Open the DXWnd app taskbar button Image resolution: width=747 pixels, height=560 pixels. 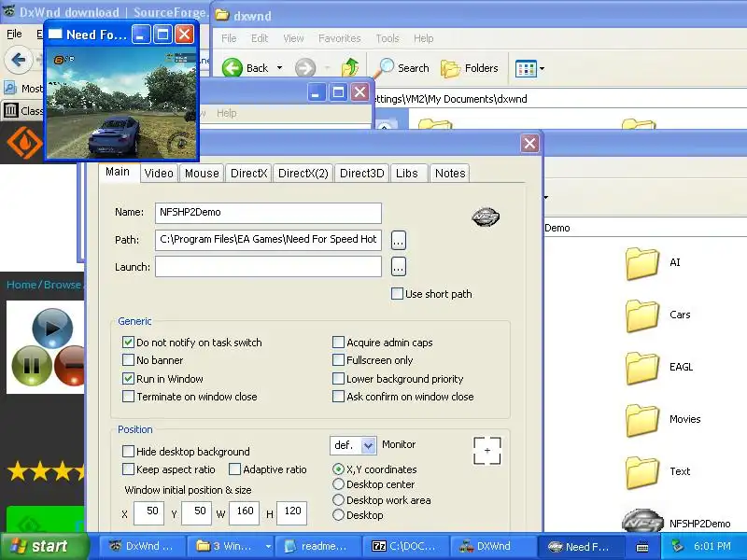(x=492, y=546)
